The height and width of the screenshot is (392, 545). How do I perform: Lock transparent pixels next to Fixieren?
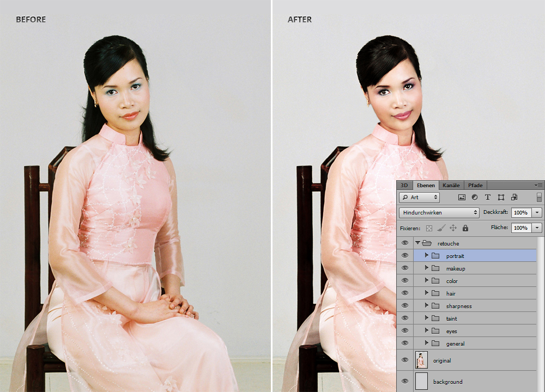tap(429, 228)
